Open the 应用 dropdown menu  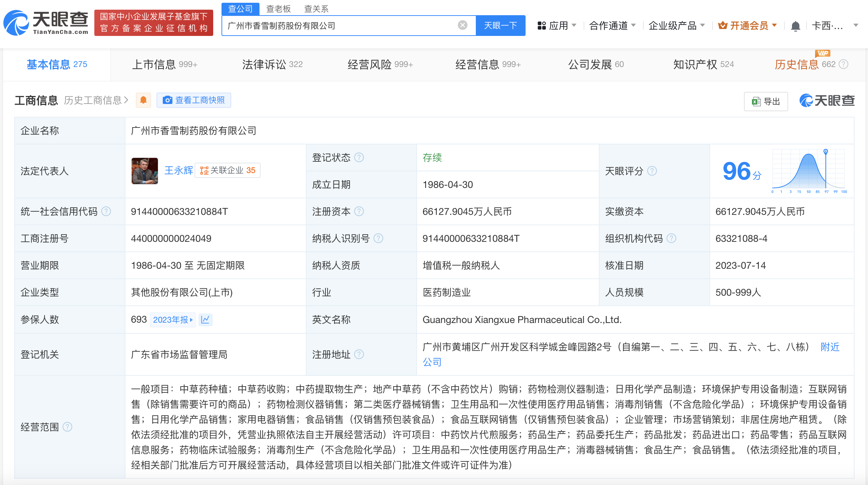click(557, 26)
